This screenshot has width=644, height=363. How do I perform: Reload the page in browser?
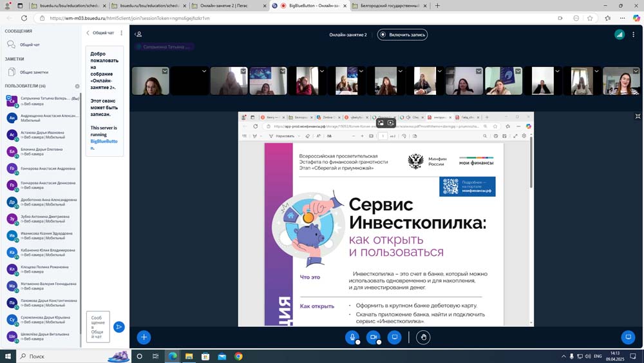(x=24, y=18)
